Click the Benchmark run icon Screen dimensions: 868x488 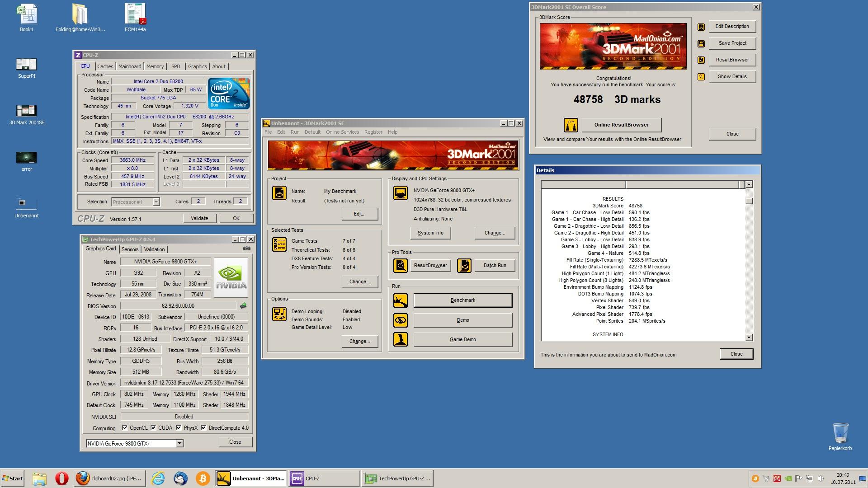point(400,300)
